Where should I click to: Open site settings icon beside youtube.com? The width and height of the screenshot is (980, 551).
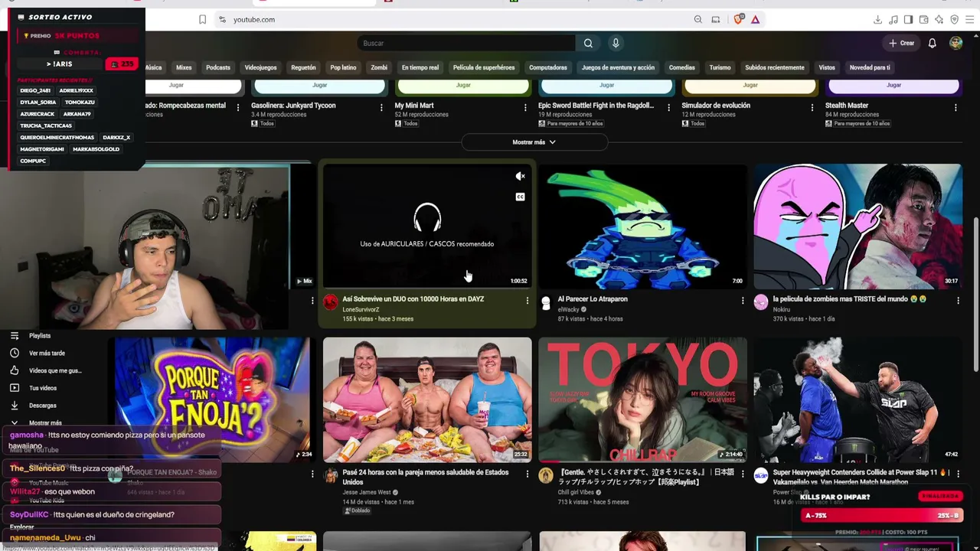click(x=222, y=19)
